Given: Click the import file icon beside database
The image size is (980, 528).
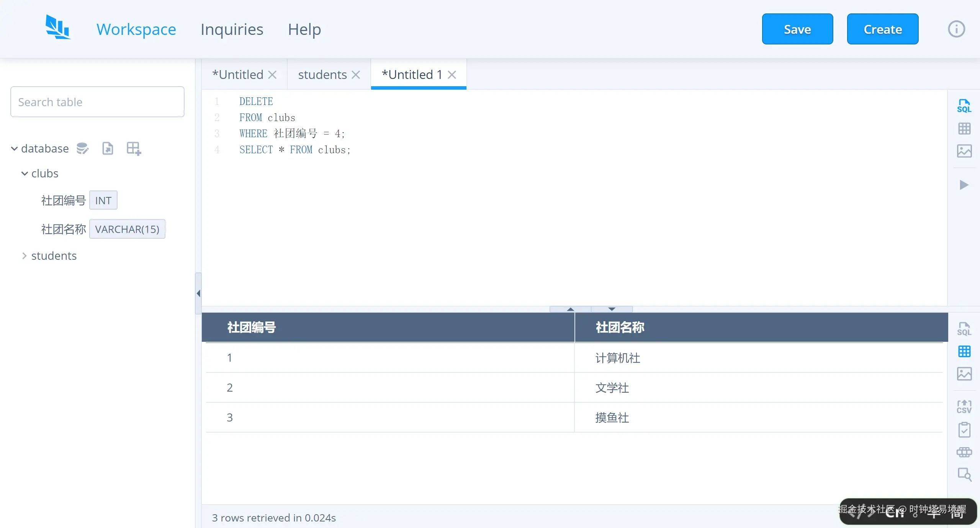Looking at the screenshot, I should click(x=108, y=148).
